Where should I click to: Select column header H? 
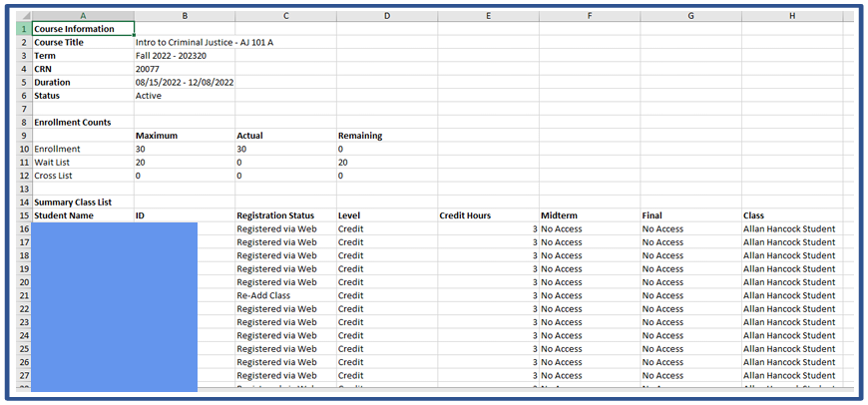coord(790,16)
